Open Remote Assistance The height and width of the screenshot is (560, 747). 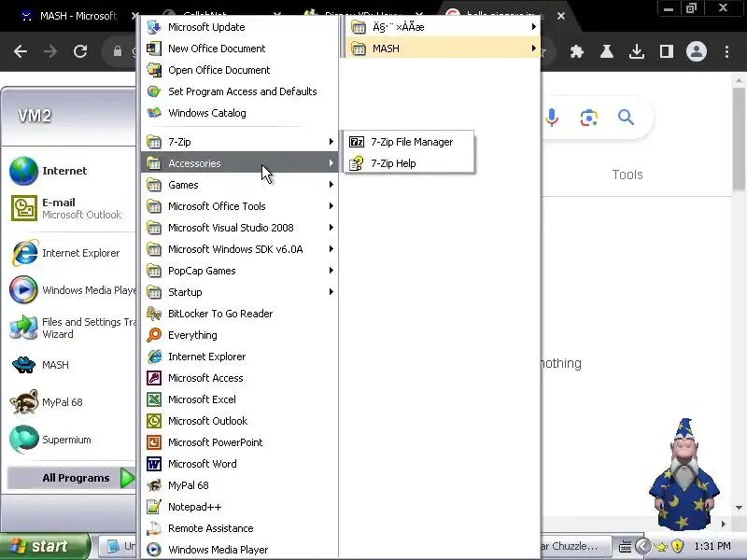[x=239, y=527]
